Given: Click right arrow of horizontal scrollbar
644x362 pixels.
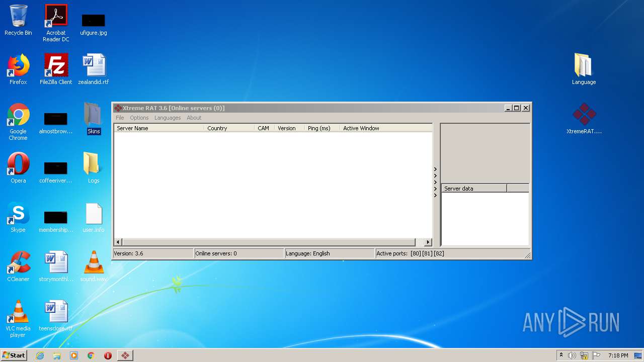Looking at the screenshot, I should (428, 242).
